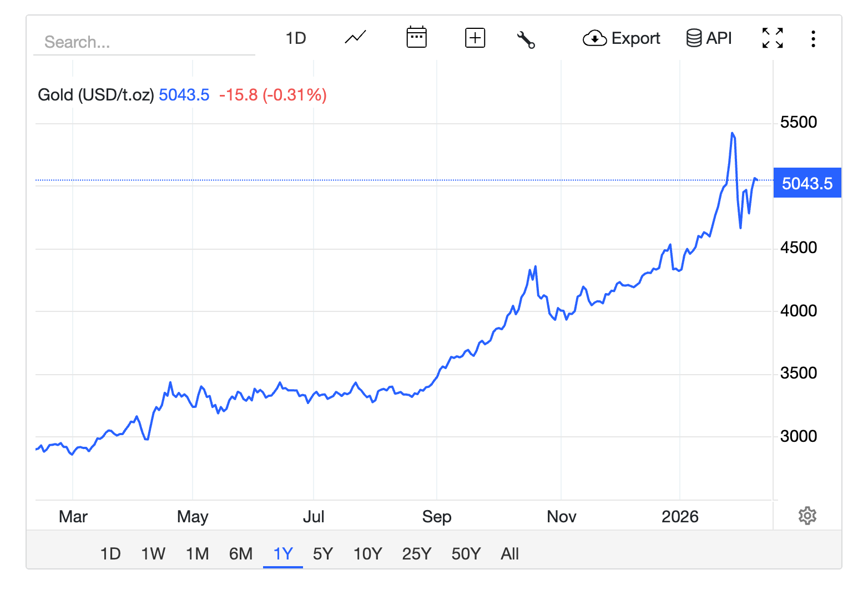Click the Mar x-axis label

pos(73,517)
